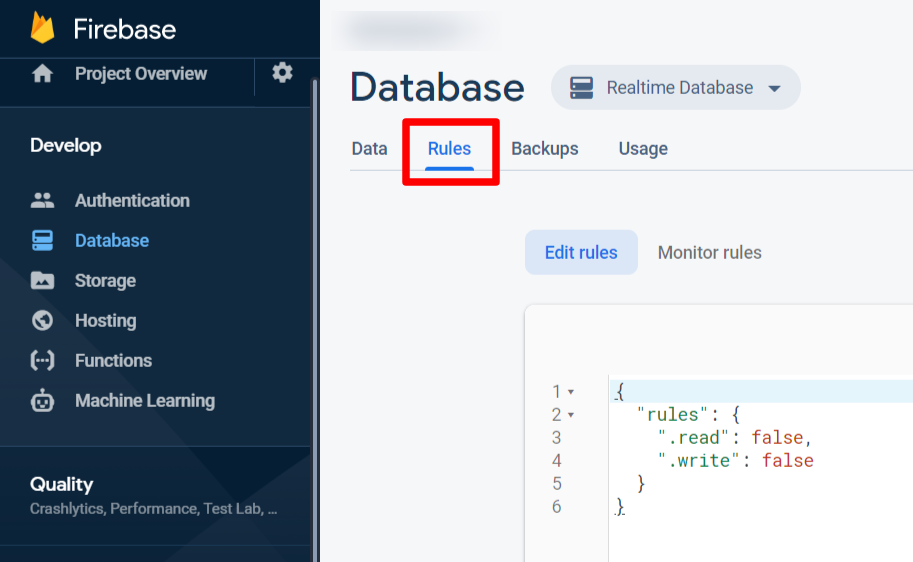Click the Hosting globe icon
This screenshot has height=562, width=913.
pos(43,320)
